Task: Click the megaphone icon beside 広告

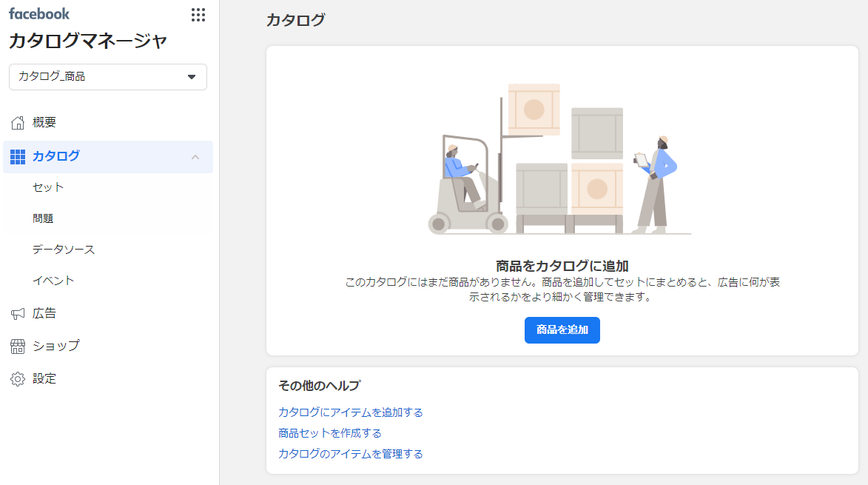Action: (18, 314)
